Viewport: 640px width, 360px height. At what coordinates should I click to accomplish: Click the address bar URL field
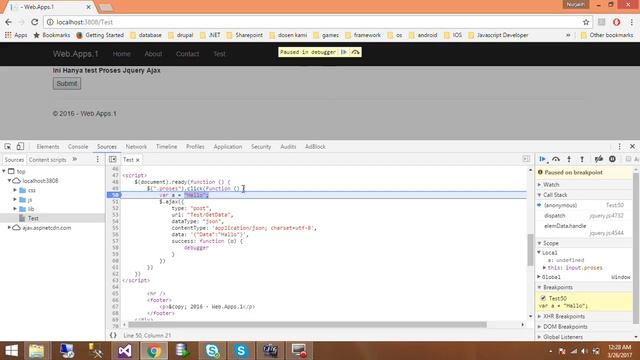click(x=312, y=22)
